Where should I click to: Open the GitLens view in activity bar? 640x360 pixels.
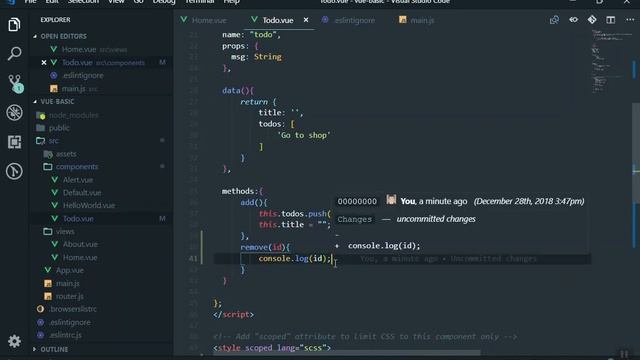click(x=14, y=171)
